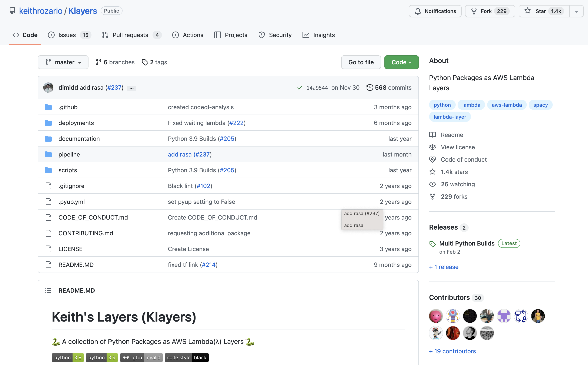Click the README.MD file icon in file list
Viewport: 588px width, 365px height.
pos(49,264)
